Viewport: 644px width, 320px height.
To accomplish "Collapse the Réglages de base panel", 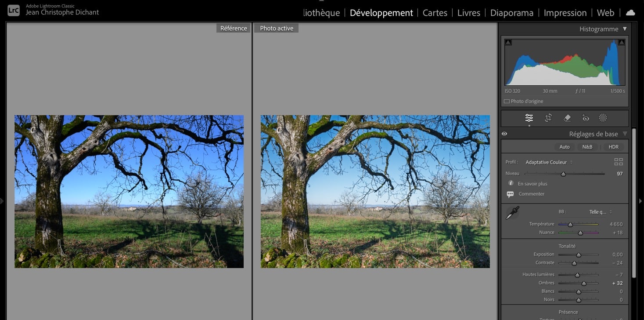I will pyautogui.click(x=625, y=134).
